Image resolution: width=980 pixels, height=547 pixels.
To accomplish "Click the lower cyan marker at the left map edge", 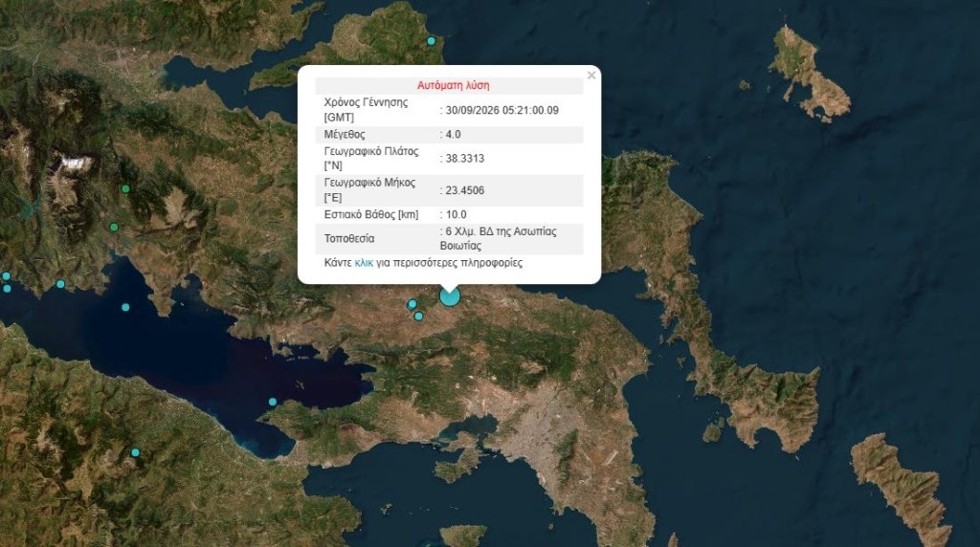I will click(x=7, y=289).
